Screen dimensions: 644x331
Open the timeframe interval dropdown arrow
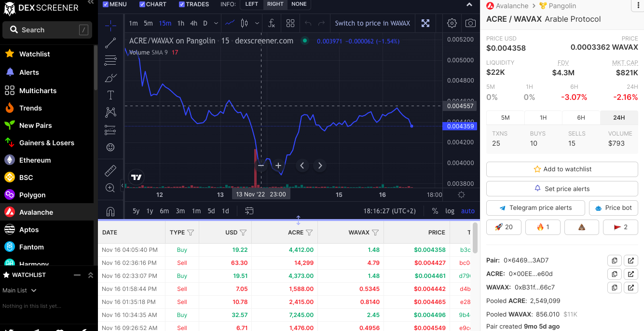pos(216,23)
